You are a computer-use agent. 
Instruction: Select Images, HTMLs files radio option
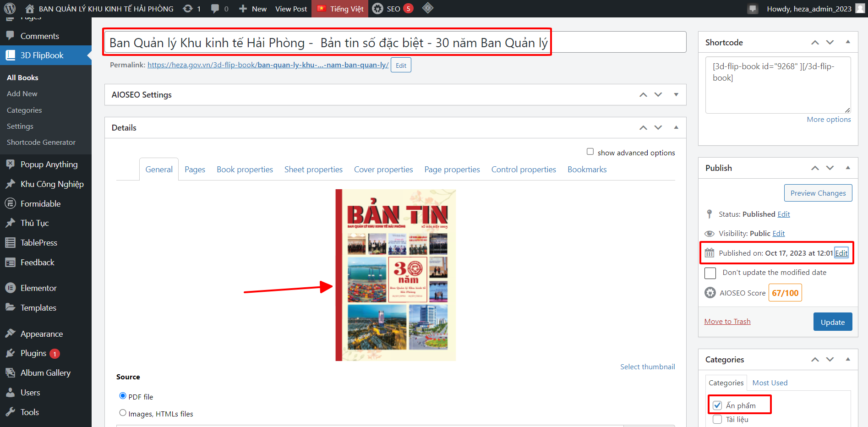point(123,413)
